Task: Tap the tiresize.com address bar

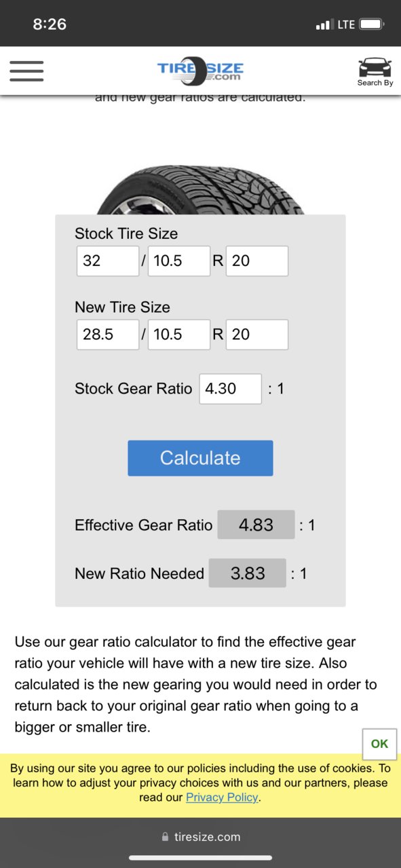Action: tap(200, 837)
